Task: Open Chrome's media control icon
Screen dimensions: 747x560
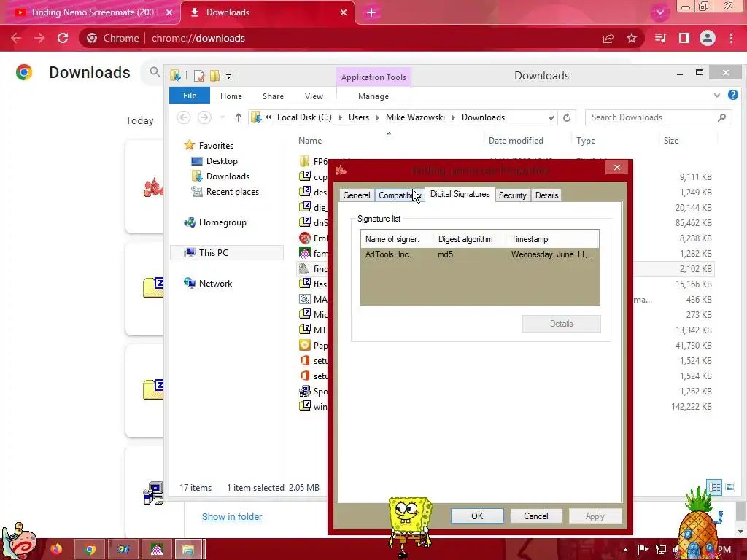Action: 660,38
